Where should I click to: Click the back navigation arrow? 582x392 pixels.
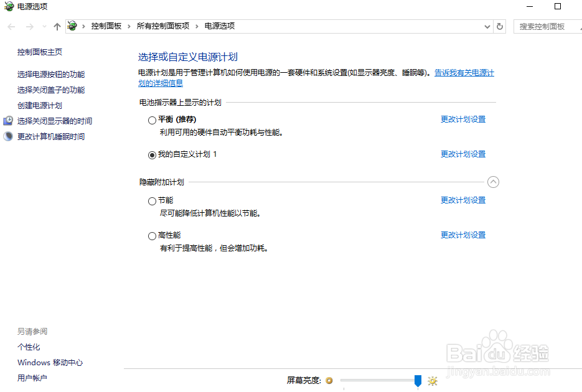point(11,26)
